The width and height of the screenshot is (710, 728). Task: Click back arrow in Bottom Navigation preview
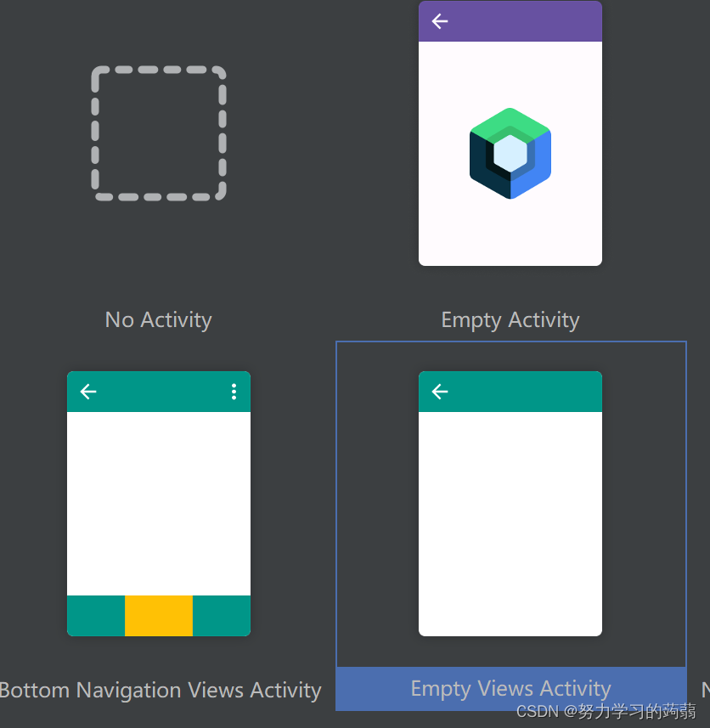tap(88, 392)
